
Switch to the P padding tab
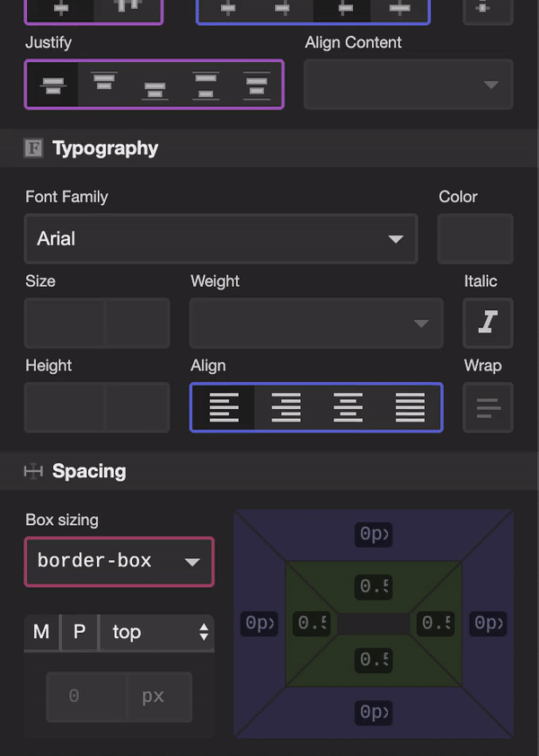point(79,632)
